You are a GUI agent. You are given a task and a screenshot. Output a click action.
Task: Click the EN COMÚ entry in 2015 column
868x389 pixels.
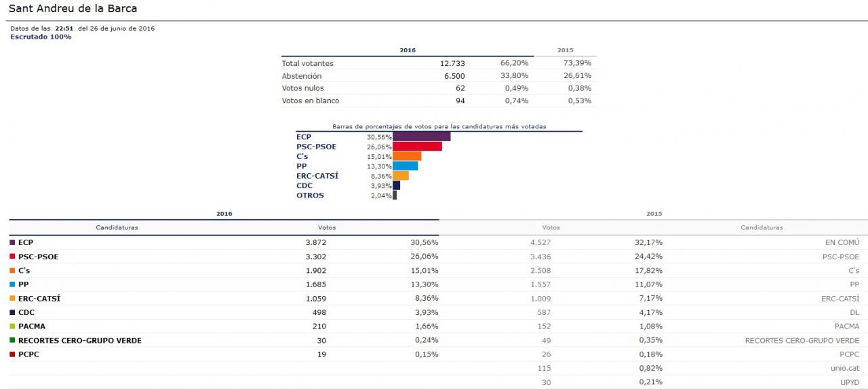coord(842,242)
